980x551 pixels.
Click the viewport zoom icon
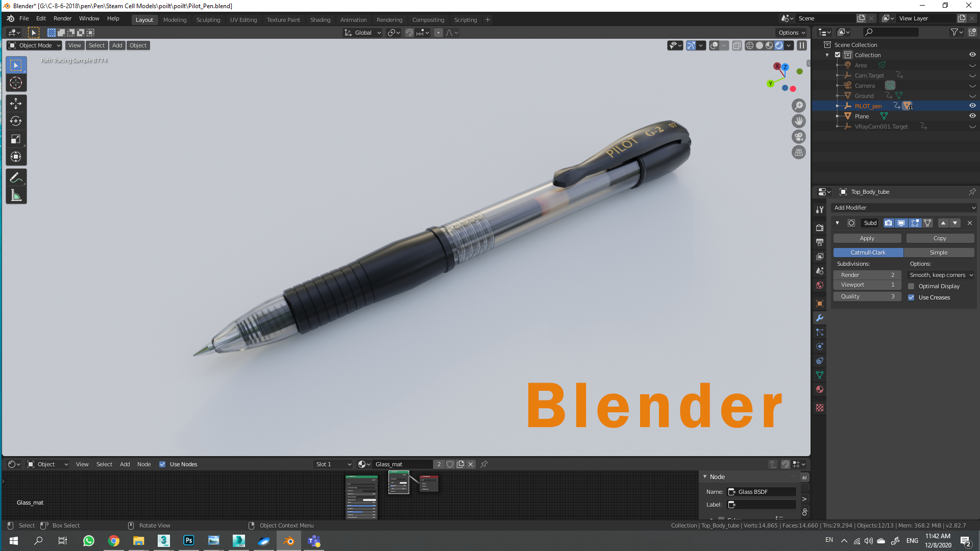click(799, 106)
